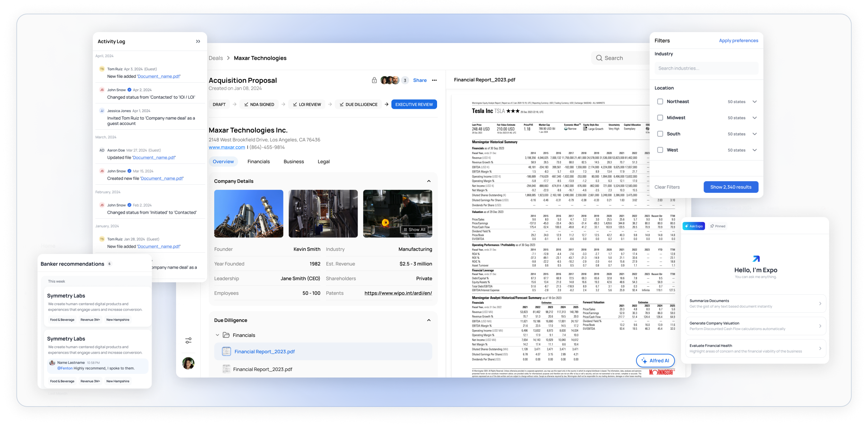Check the Northeast location checkbox

pos(660,101)
